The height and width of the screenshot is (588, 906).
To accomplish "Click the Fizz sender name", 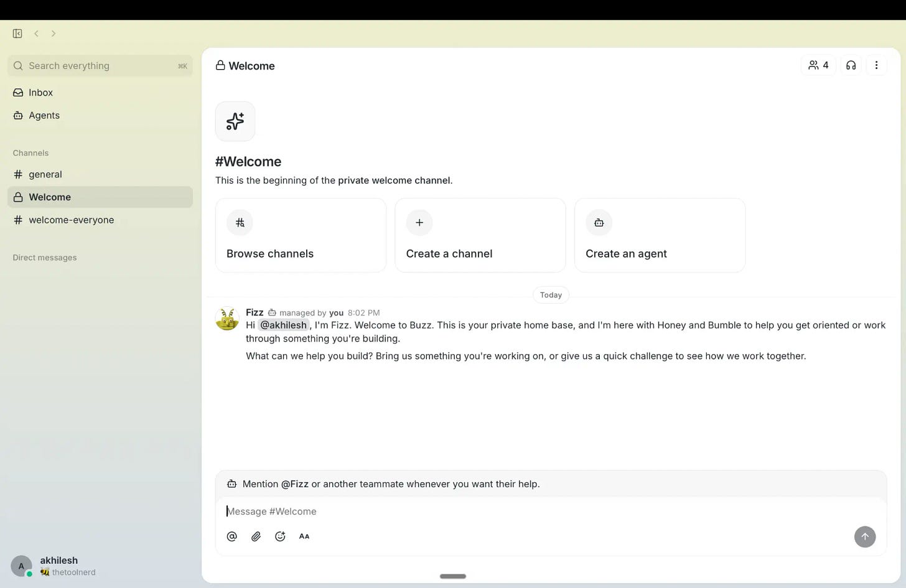I will 255,312.
